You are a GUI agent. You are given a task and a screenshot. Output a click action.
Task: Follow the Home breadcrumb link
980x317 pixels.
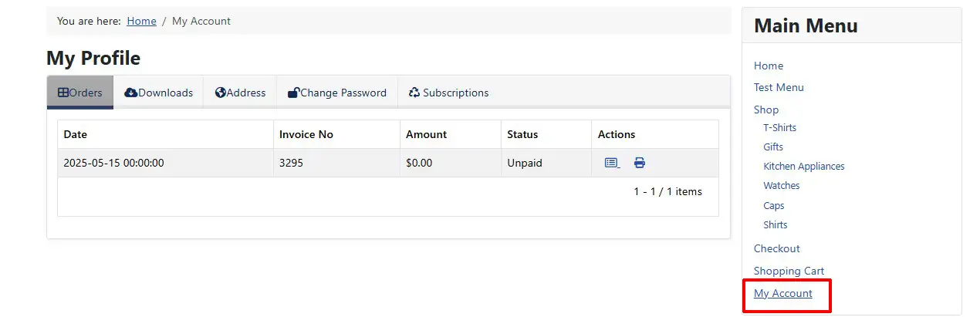click(x=142, y=21)
